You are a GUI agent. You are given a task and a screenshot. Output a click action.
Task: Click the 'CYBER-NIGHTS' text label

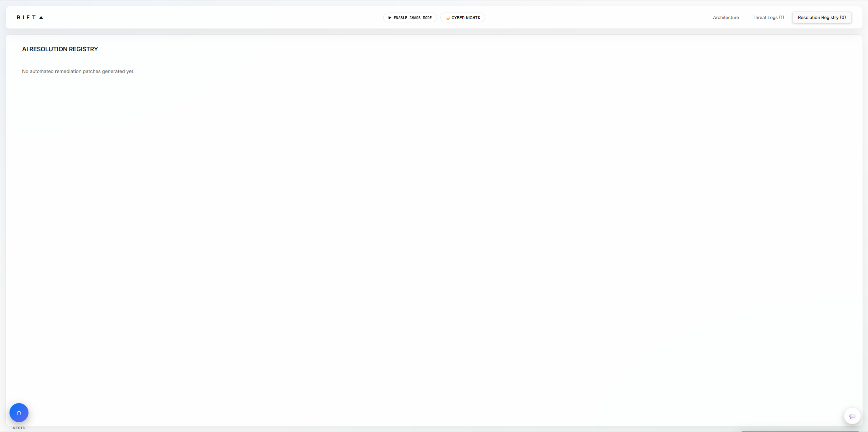[x=466, y=18]
